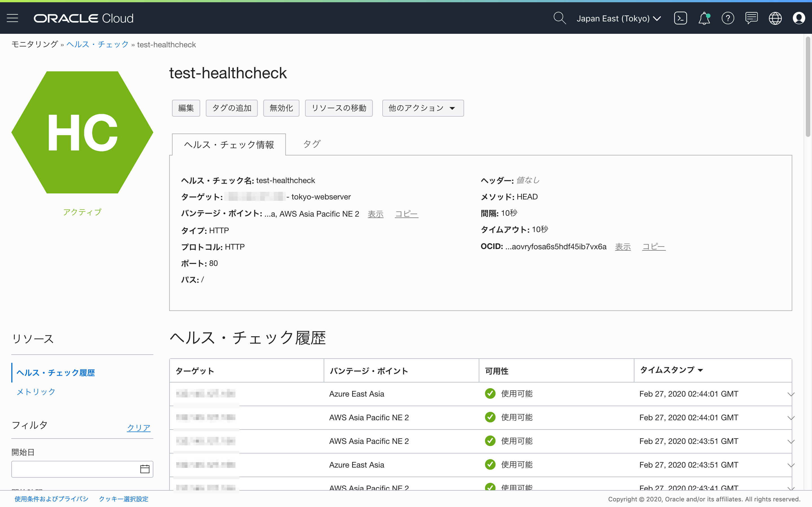The width and height of the screenshot is (812, 507).
Task: Open the user profile avatar
Action: tap(798, 18)
